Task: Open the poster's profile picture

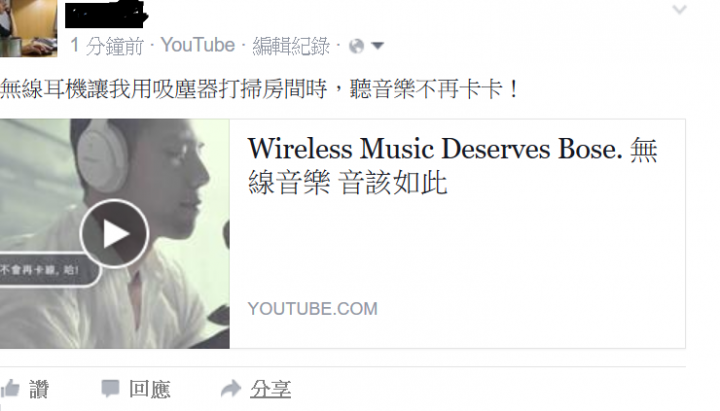Action: tap(28, 28)
